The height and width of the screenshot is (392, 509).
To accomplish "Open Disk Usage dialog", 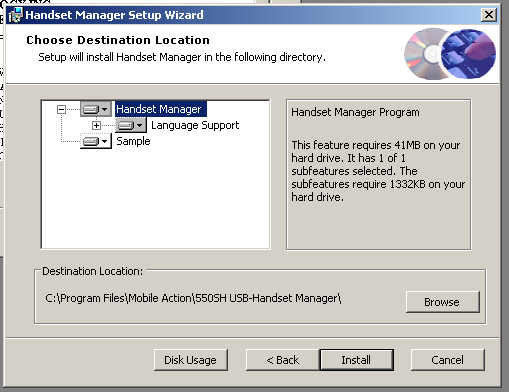I will (191, 360).
